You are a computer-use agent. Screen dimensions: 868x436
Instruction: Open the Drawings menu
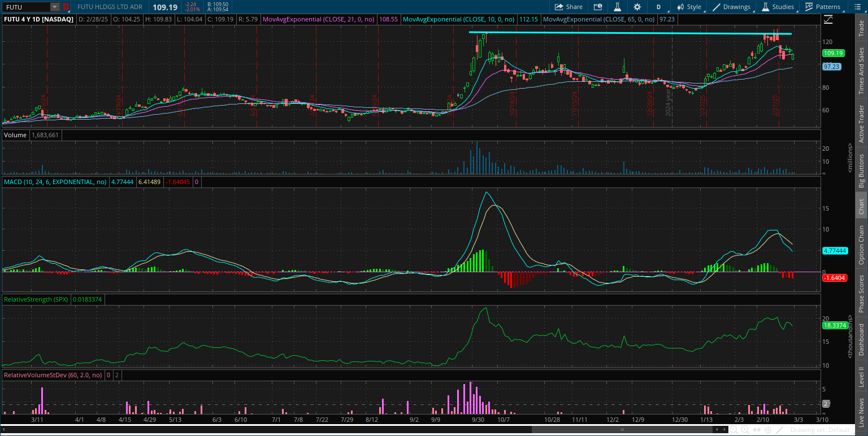[x=733, y=7]
